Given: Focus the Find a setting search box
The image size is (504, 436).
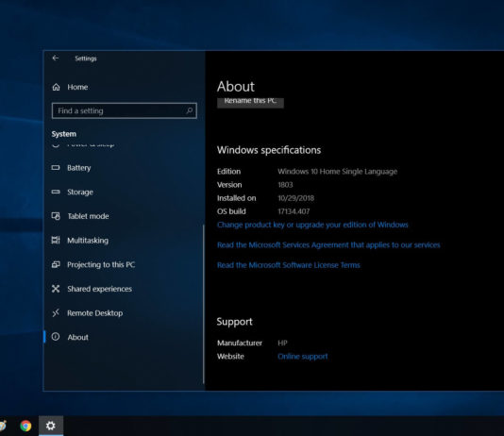Looking at the screenshot, I should pos(124,110).
